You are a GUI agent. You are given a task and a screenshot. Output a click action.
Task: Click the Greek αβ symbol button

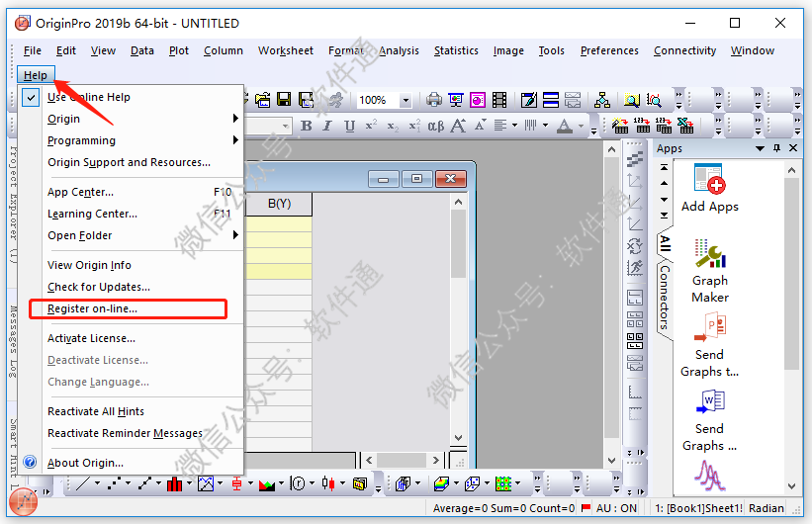(435, 126)
